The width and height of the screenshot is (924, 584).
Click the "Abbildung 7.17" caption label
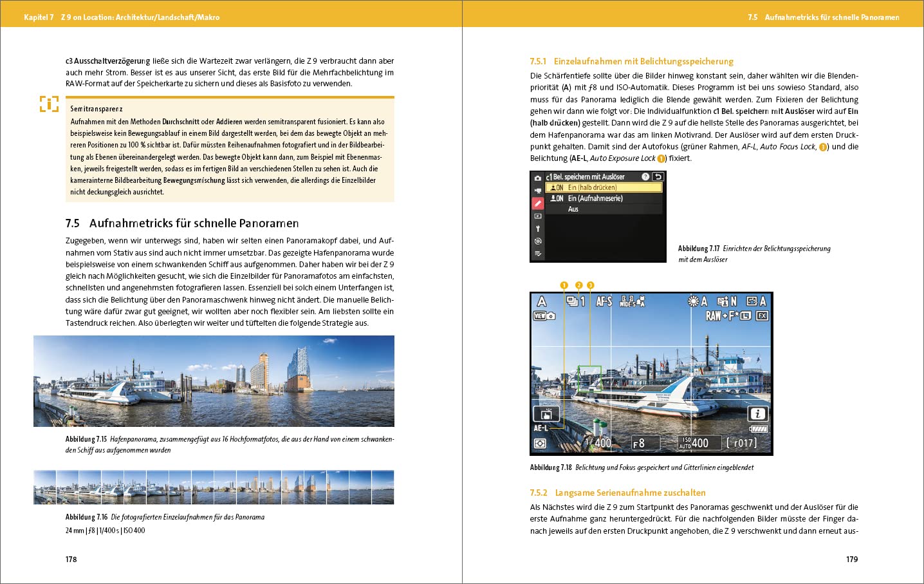(699, 249)
